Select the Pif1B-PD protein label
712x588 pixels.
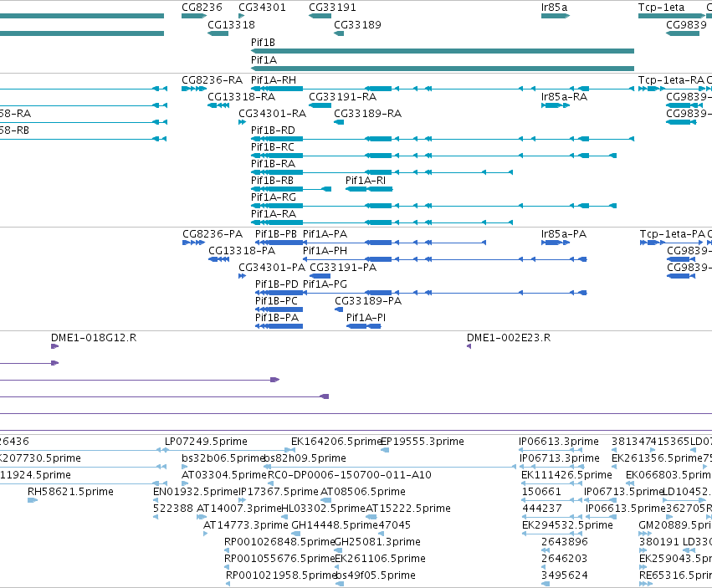coord(277,284)
